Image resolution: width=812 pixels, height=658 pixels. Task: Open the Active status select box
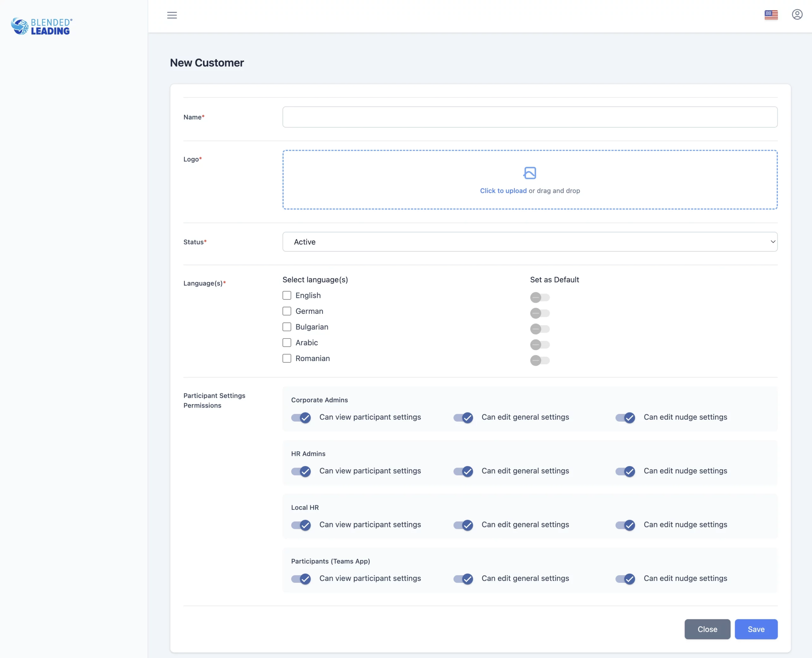tap(529, 242)
